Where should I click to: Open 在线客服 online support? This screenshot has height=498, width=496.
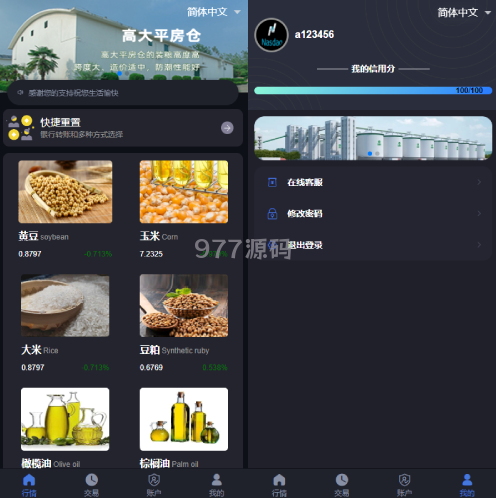pyautogui.click(x=373, y=182)
